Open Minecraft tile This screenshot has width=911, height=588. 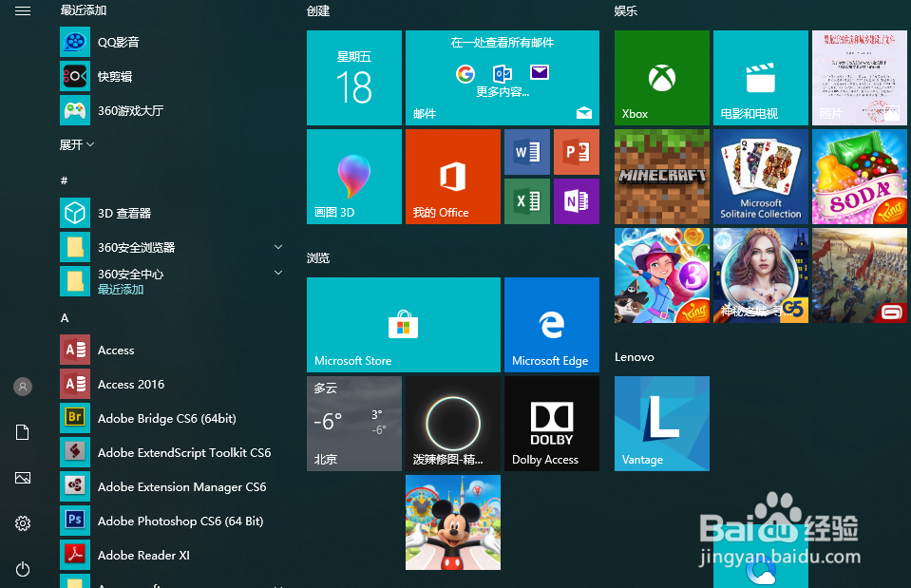click(x=662, y=177)
